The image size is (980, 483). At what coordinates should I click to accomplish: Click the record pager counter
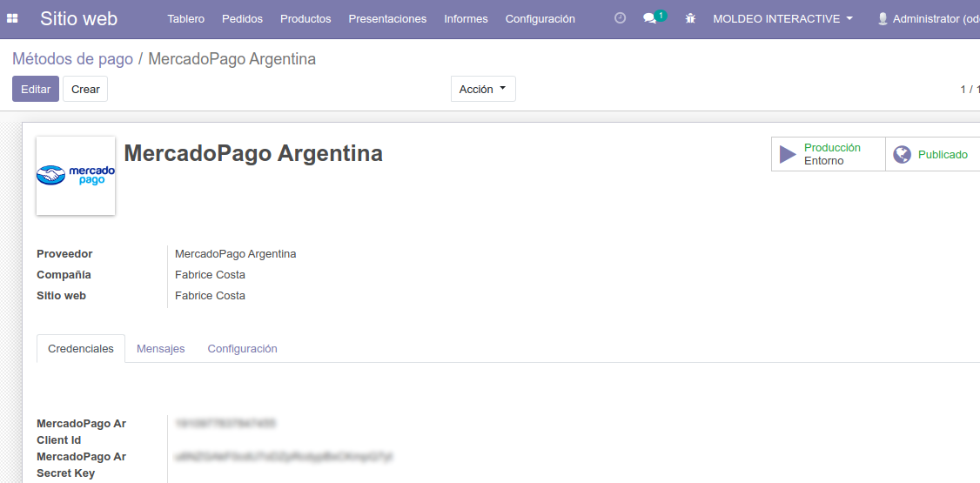970,90
